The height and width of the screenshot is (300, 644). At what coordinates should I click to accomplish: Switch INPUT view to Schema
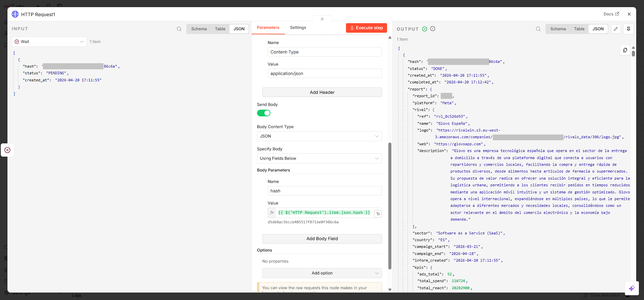point(199,29)
